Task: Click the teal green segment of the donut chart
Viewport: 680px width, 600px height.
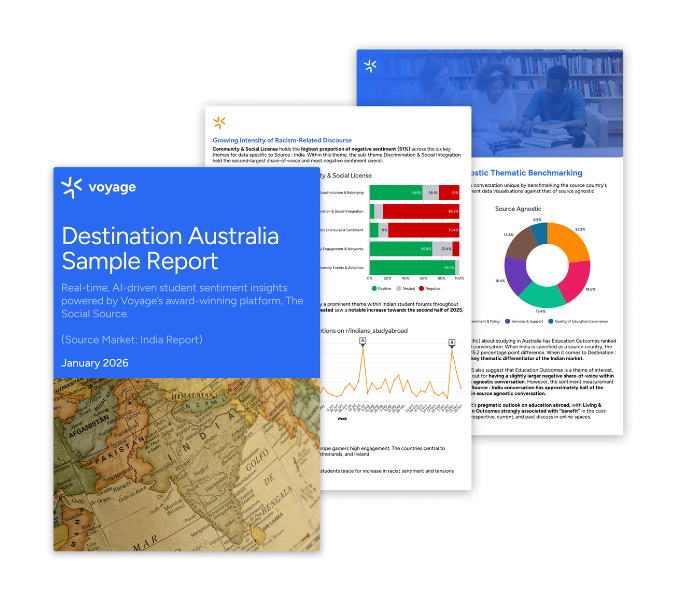Action: [x=542, y=296]
